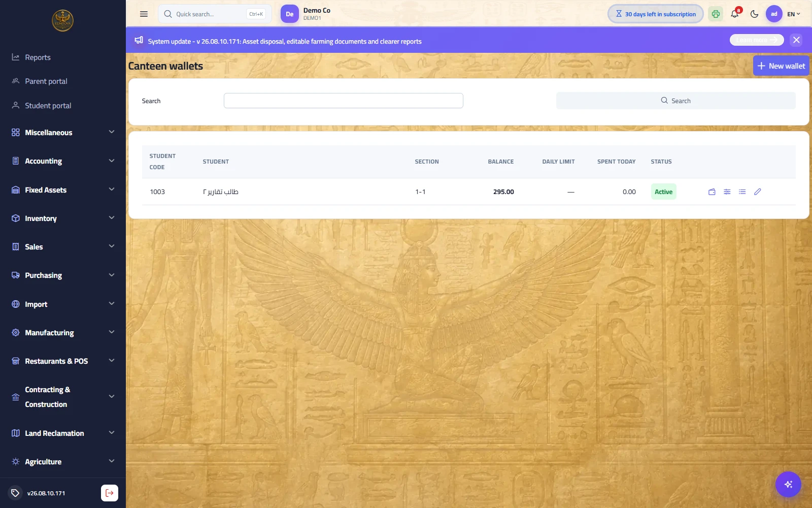This screenshot has height=508, width=812.
Task: Click the Agriculture sun icon
Action: (16, 462)
